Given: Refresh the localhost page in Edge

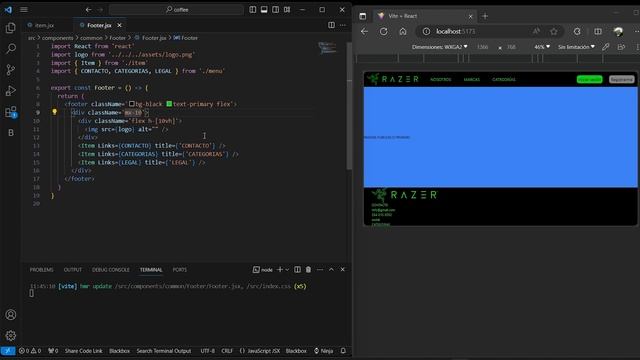Looking at the screenshot, I should (x=384, y=31).
